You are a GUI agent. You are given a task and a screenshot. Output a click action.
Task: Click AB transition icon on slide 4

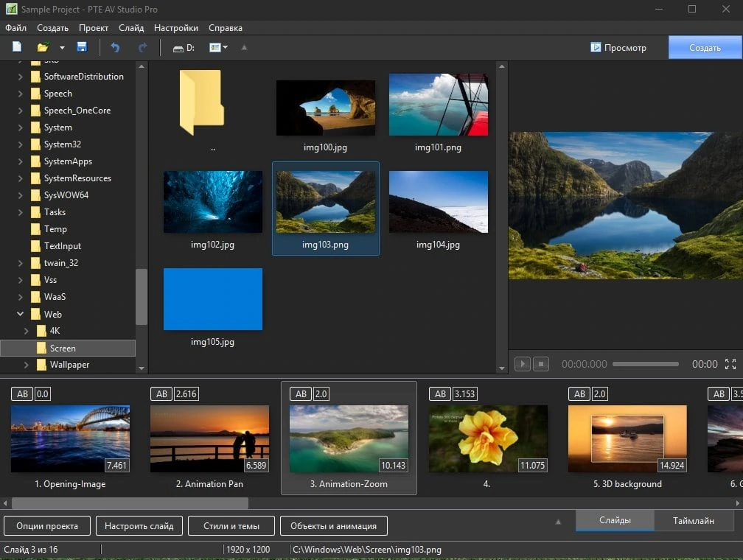pyautogui.click(x=440, y=393)
